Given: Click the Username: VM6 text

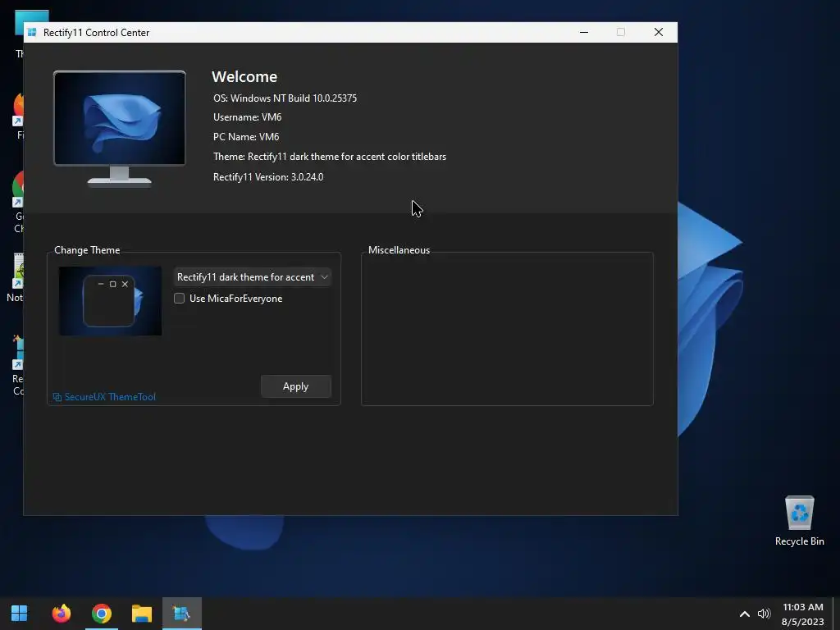Looking at the screenshot, I should pyautogui.click(x=248, y=116).
